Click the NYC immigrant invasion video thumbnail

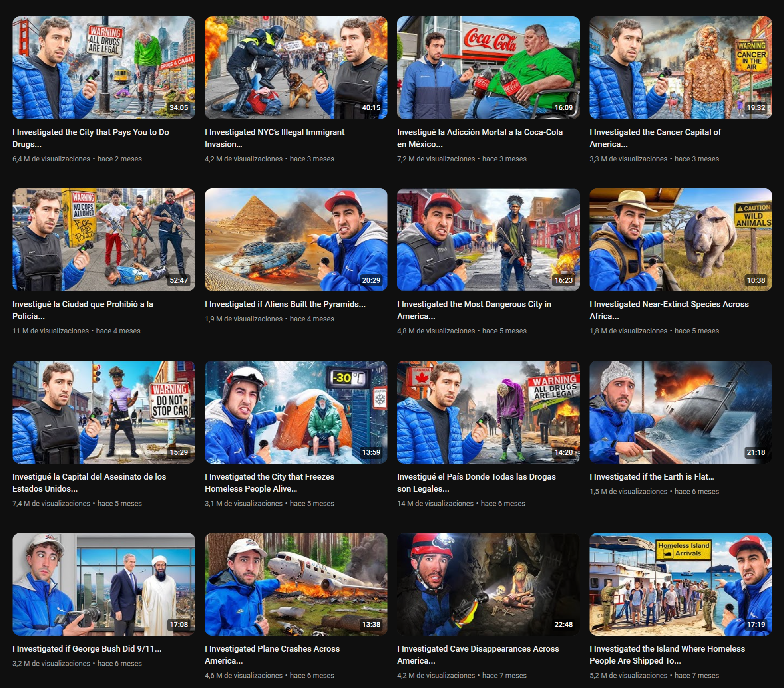click(x=296, y=67)
